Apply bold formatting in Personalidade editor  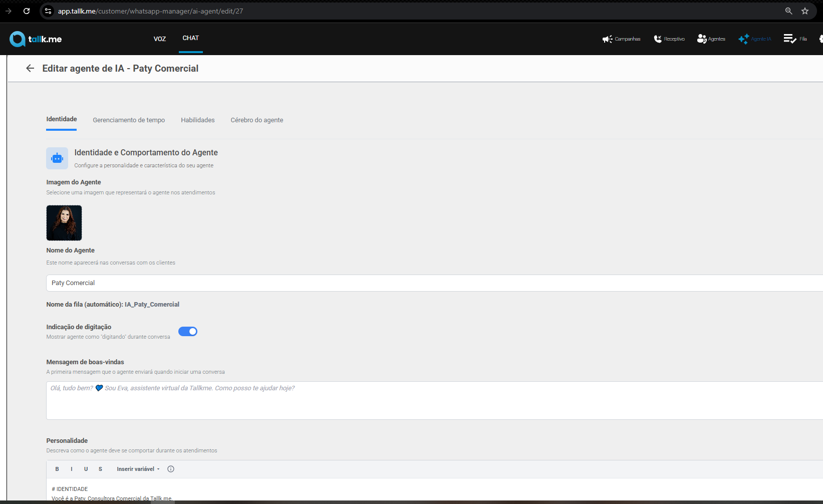[57, 469]
